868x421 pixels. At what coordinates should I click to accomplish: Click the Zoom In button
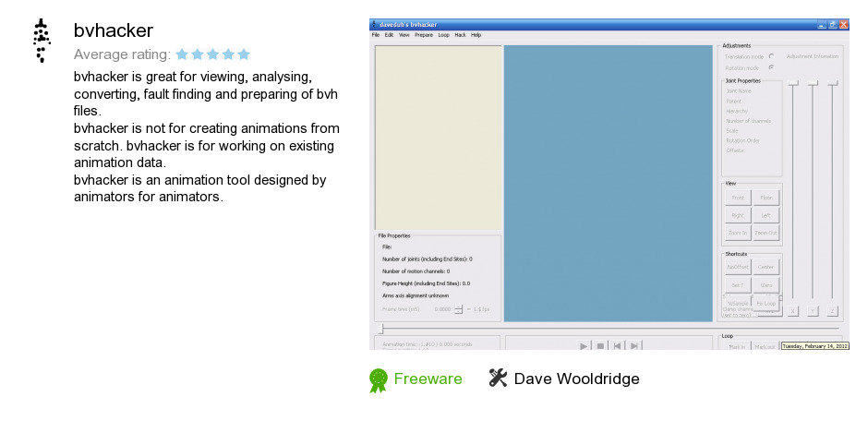(x=738, y=233)
